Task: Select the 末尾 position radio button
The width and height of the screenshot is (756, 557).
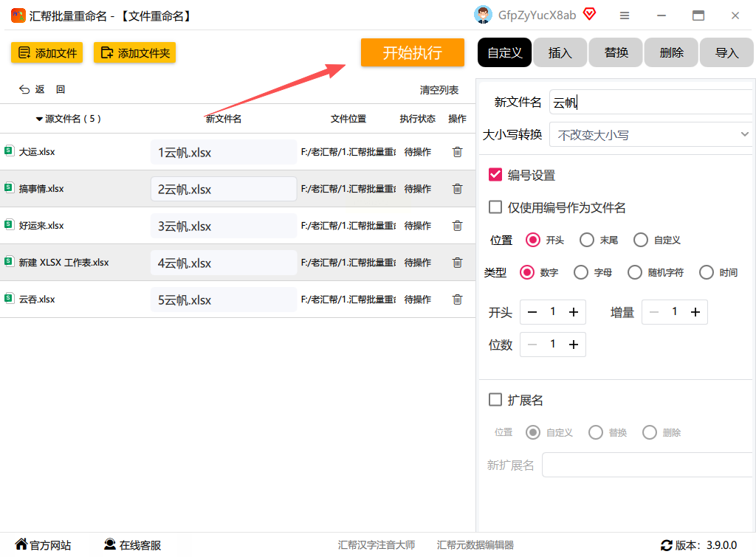Action: click(x=587, y=240)
